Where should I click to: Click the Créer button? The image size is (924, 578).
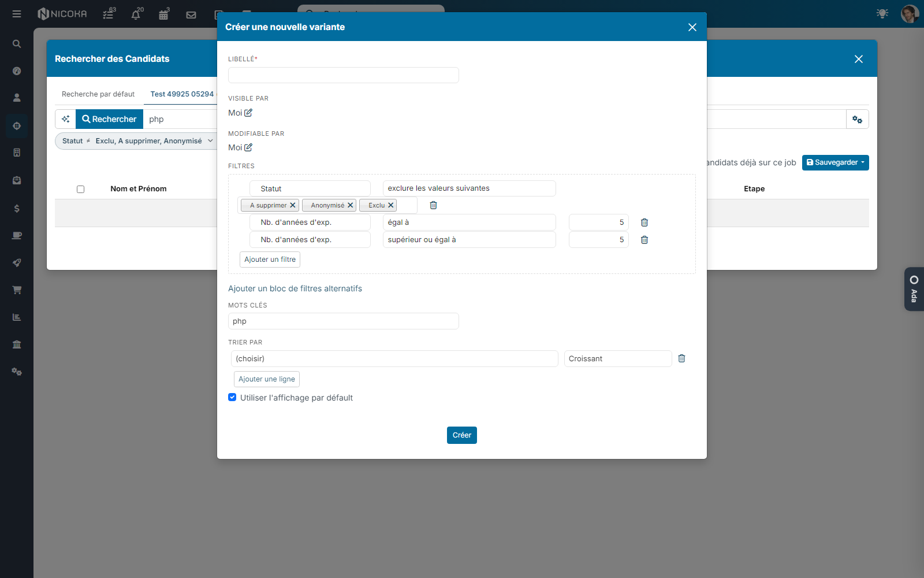462,435
